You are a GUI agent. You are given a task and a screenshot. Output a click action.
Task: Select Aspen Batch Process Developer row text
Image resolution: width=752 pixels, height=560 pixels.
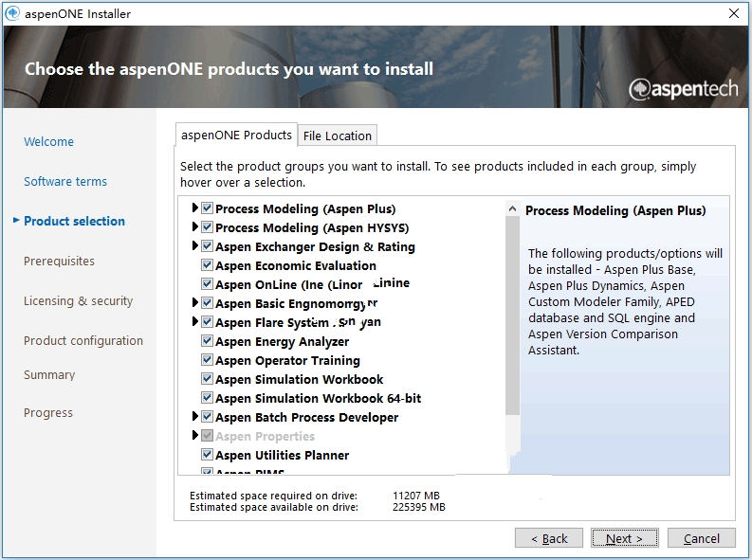coord(306,417)
